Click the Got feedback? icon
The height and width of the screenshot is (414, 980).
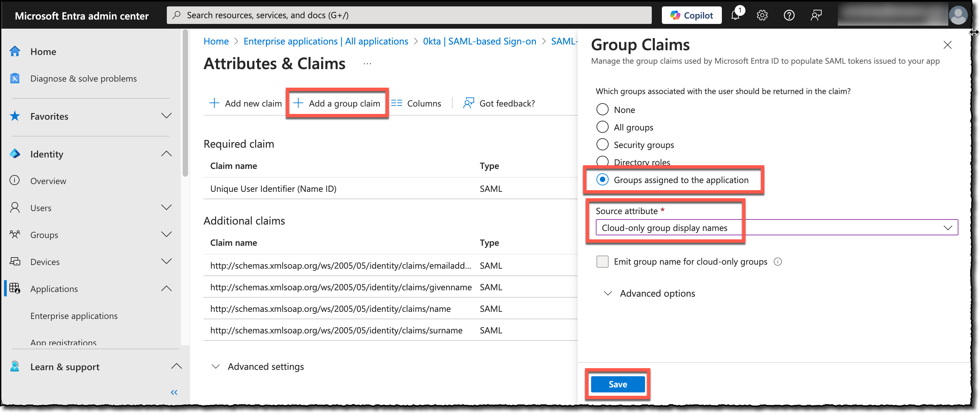point(469,103)
